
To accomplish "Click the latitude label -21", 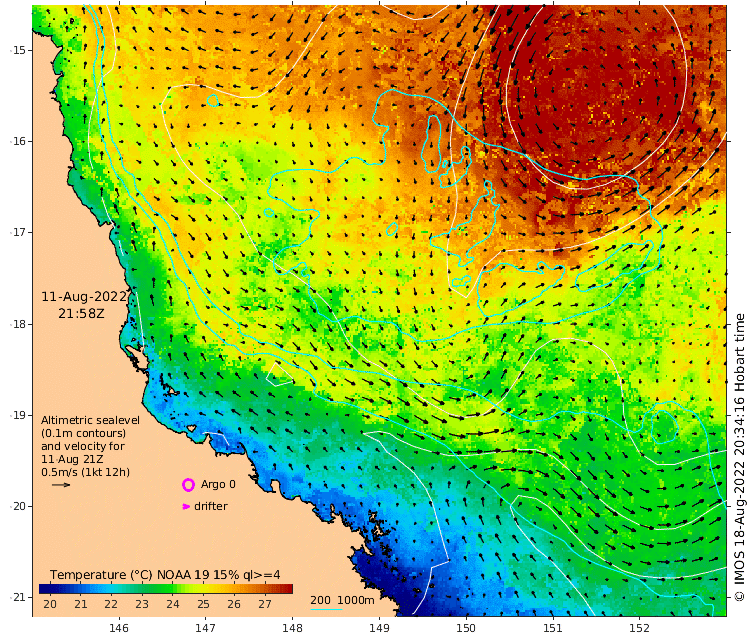I will [x=18, y=597].
